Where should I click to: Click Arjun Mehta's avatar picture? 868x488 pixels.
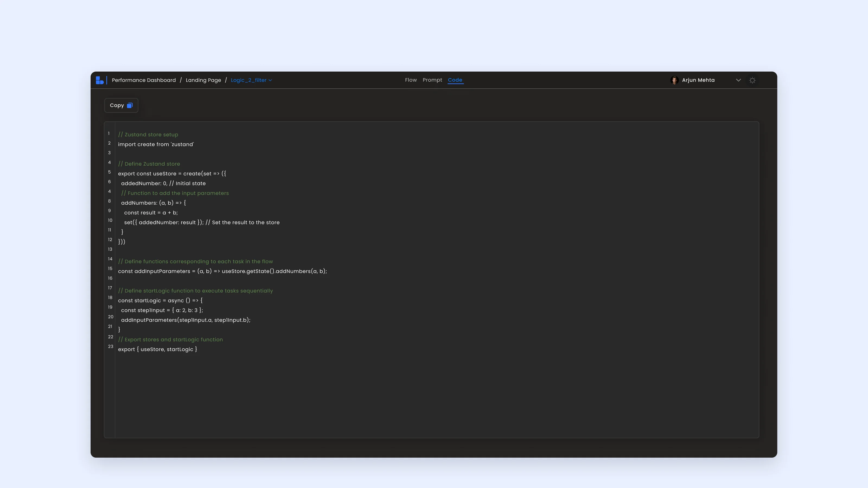coord(675,80)
